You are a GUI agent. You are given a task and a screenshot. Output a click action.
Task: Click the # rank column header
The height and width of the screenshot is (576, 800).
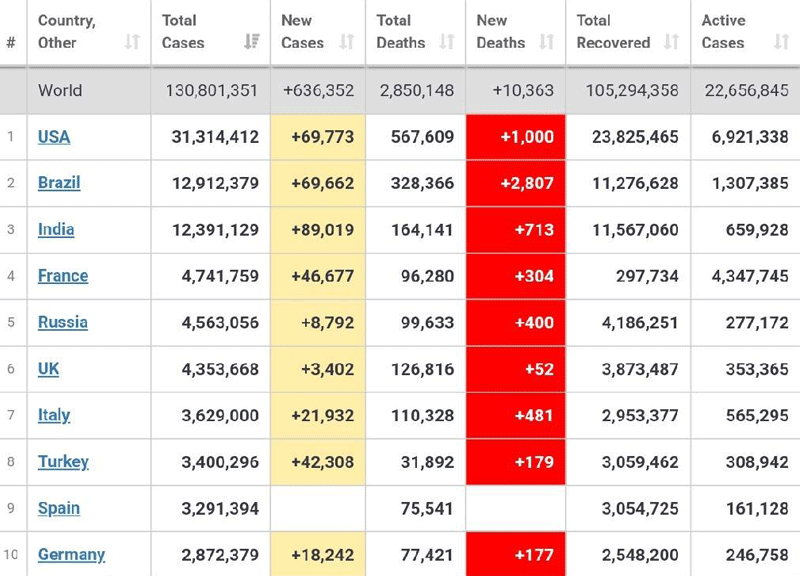point(11,42)
